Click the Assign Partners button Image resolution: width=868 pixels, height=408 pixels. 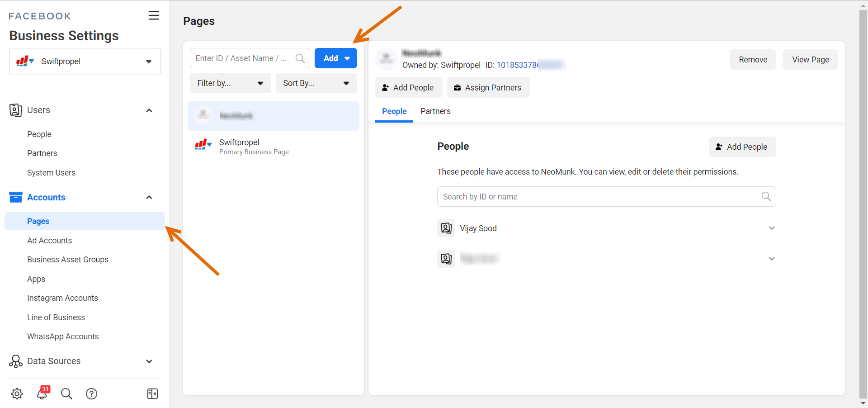pyautogui.click(x=488, y=88)
